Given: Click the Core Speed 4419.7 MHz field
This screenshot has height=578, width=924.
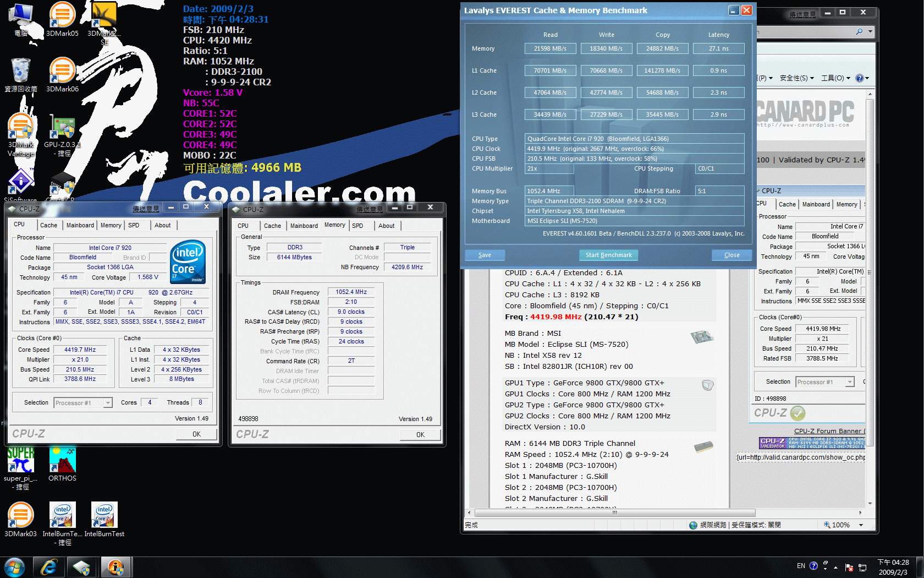Looking at the screenshot, I should [80, 350].
